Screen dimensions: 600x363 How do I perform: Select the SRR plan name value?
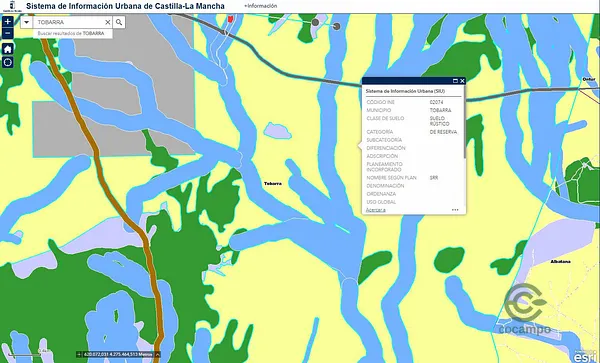point(434,178)
